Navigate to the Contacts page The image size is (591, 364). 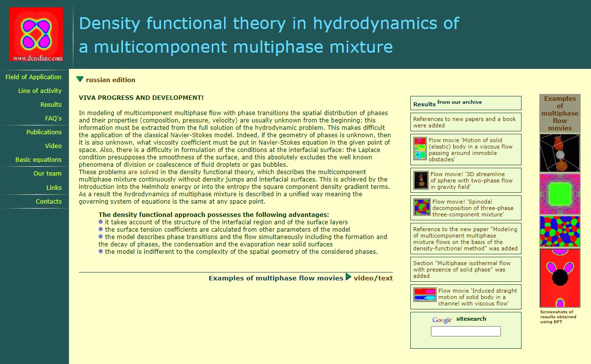click(x=48, y=202)
